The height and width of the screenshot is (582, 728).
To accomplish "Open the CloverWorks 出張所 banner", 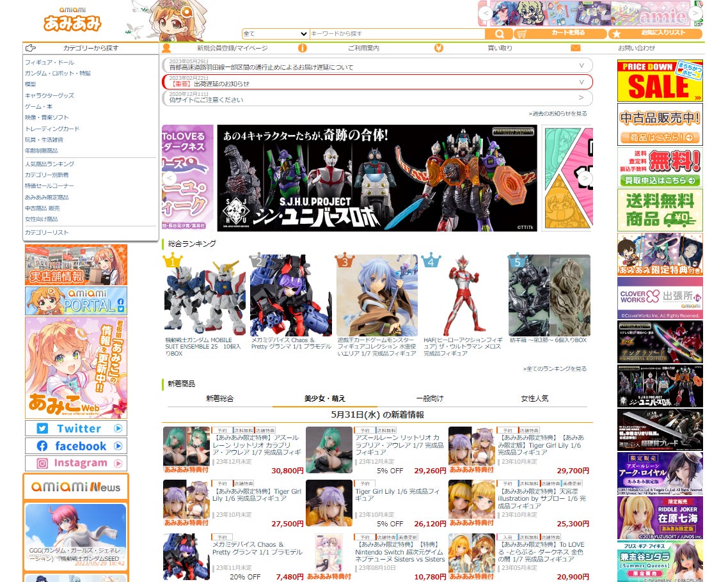I will point(660,298).
